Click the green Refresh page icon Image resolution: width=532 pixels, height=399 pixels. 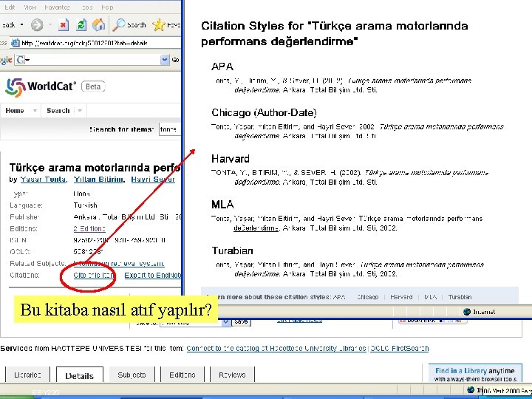[x=81, y=25]
